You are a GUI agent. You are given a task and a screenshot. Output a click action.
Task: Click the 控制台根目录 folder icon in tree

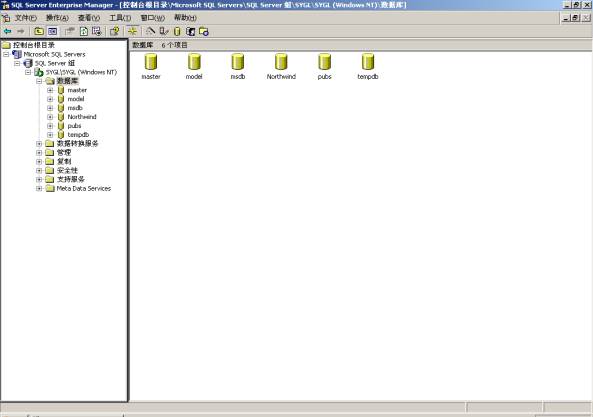point(6,45)
